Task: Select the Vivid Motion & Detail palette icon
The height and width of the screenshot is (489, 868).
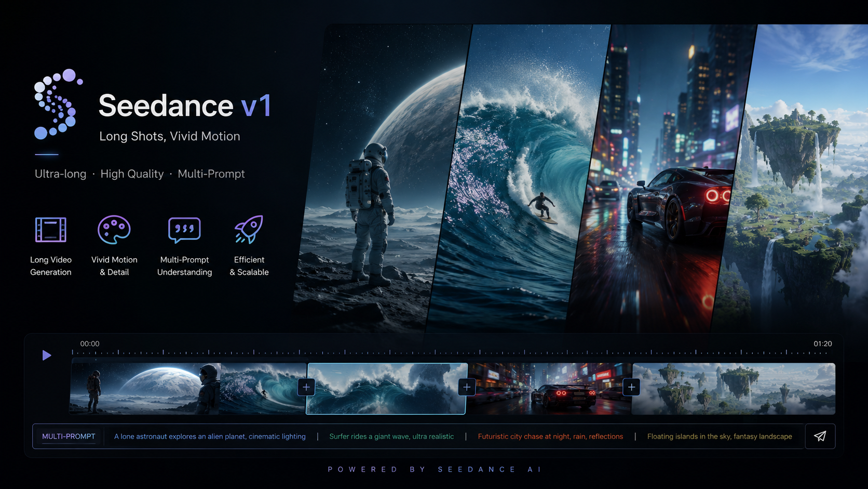Action: [x=114, y=230]
